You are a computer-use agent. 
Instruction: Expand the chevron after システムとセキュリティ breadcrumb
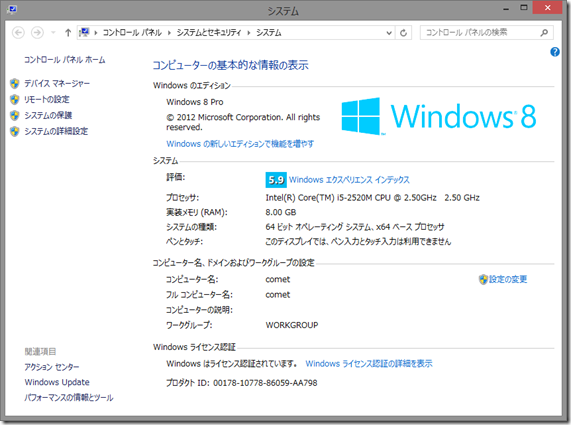coord(249,33)
